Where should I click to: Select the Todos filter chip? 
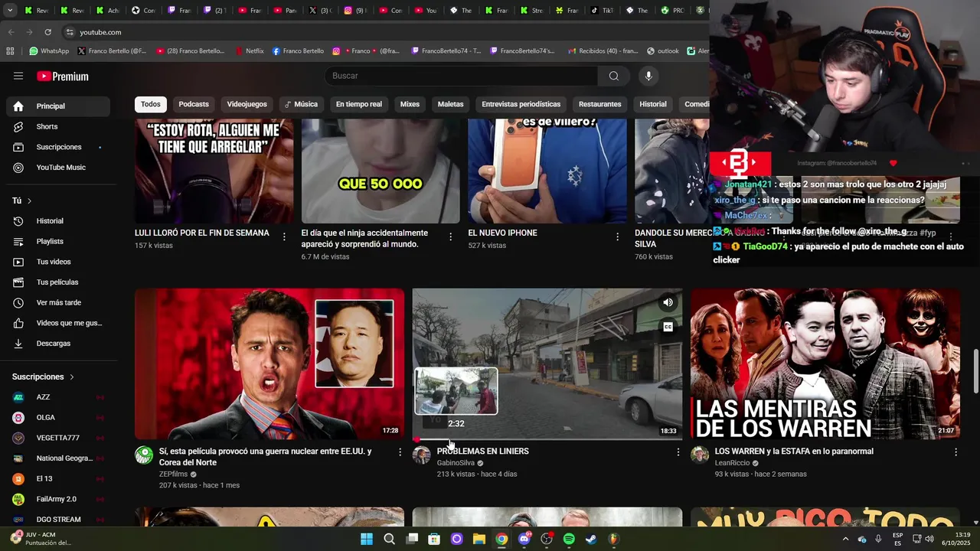(151, 104)
